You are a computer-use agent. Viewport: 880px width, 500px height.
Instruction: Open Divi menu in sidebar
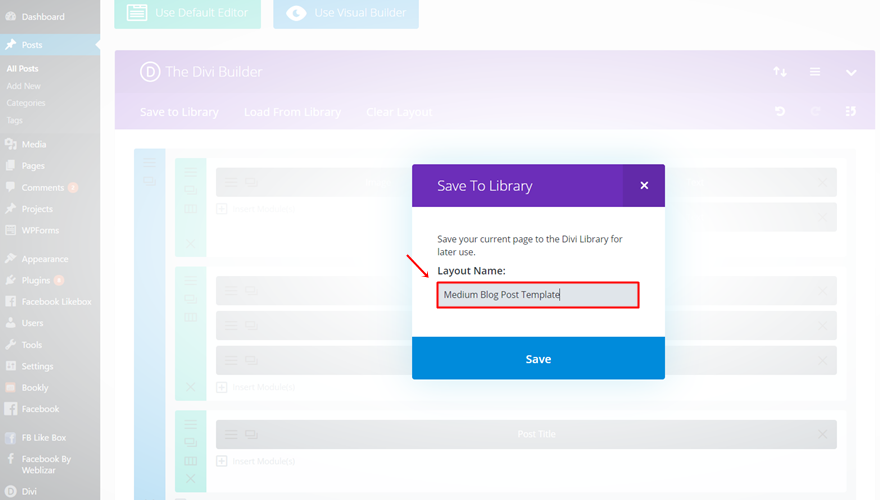coord(29,491)
